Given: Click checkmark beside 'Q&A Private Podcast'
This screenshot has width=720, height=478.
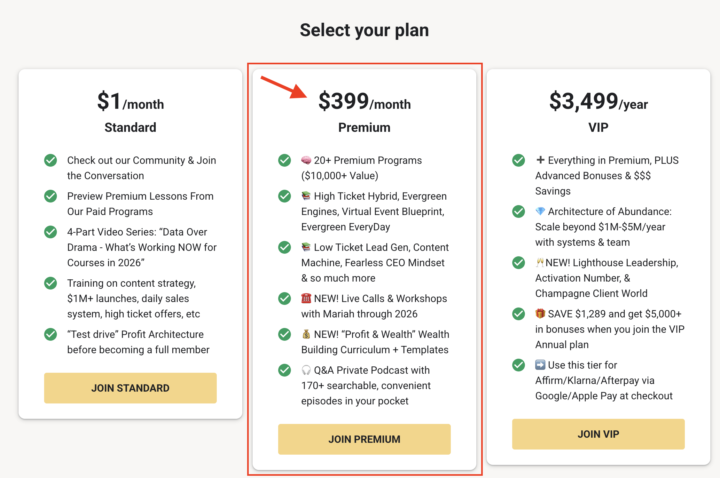Looking at the screenshot, I should click(x=285, y=370).
